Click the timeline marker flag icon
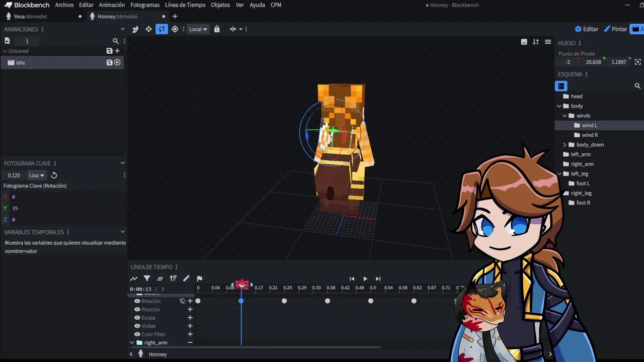This screenshot has width=644, height=362. pos(199,279)
